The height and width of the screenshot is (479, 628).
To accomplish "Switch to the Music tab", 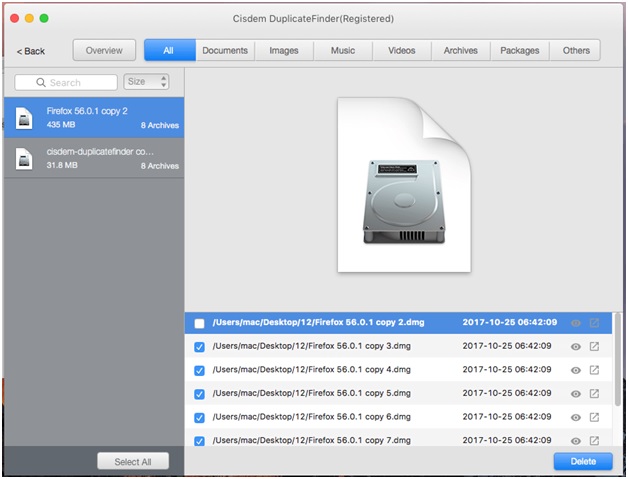I will click(x=343, y=50).
